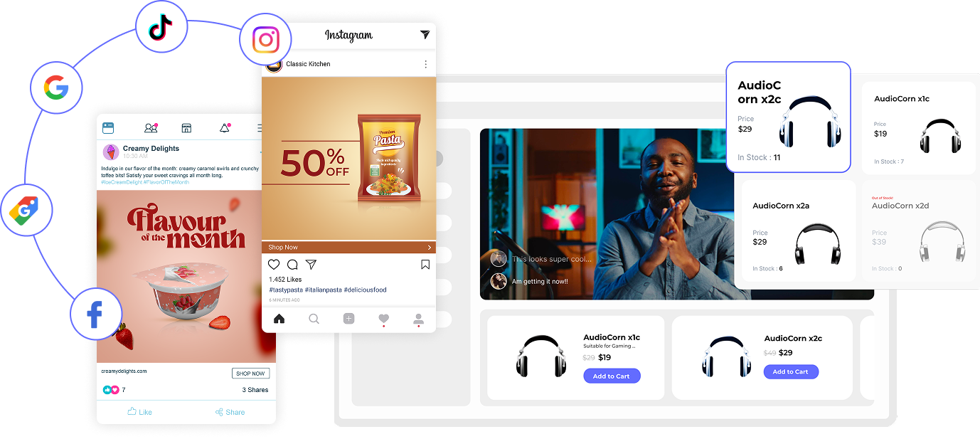Like the pasta post with the heart outline

[274, 265]
